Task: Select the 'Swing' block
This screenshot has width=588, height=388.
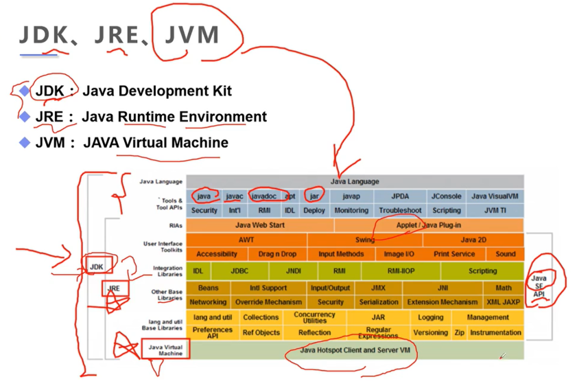Action: point(365,240)
